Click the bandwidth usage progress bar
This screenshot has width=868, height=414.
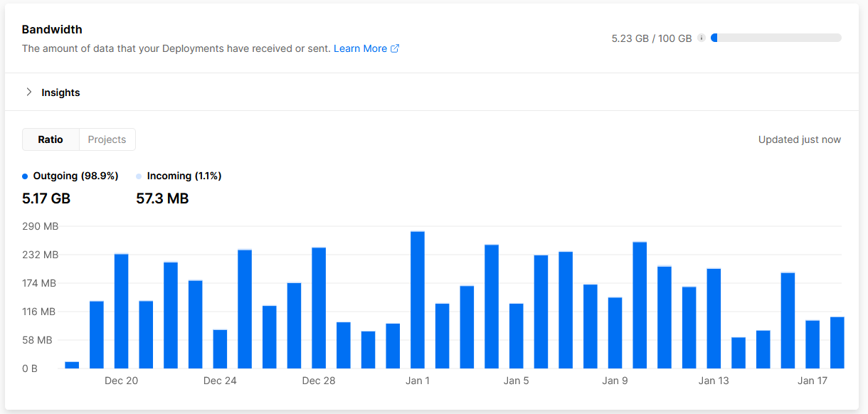click(776, 38)
